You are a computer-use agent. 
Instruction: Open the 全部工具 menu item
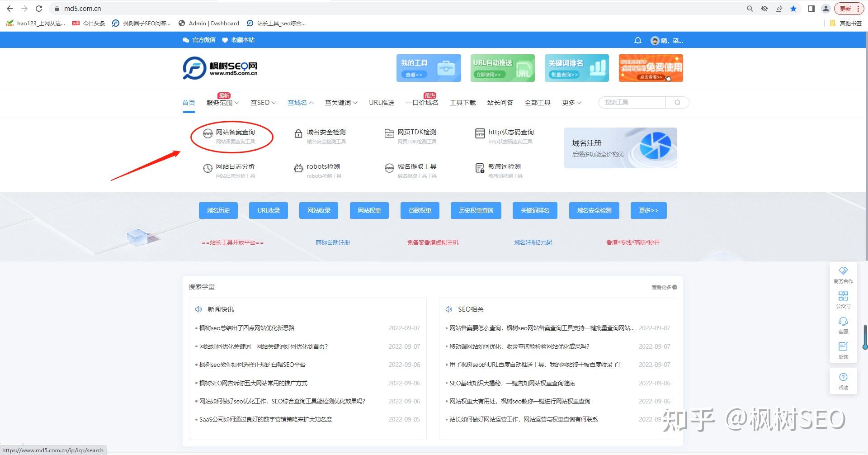(x=537, y=103)
